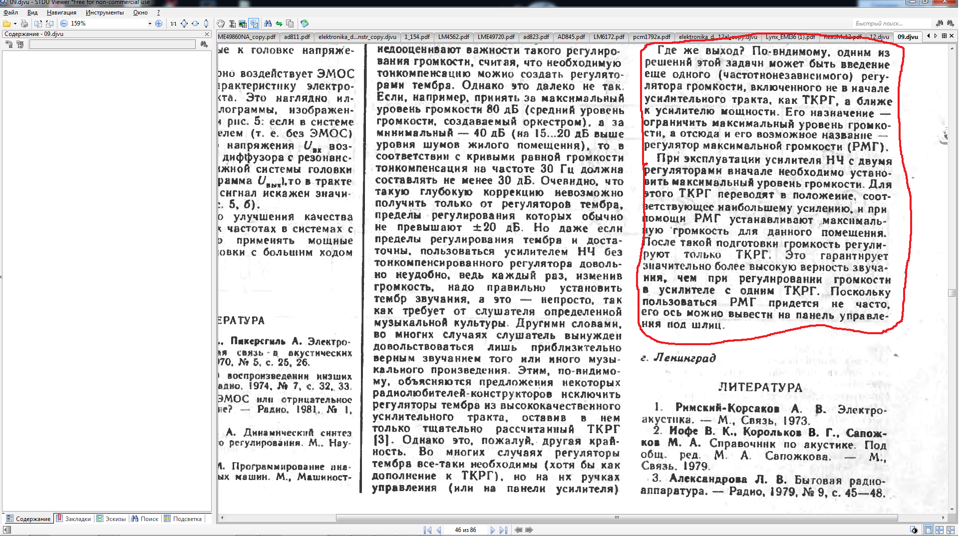
Task: Go to first page button
Action: (x=427, y=530)
